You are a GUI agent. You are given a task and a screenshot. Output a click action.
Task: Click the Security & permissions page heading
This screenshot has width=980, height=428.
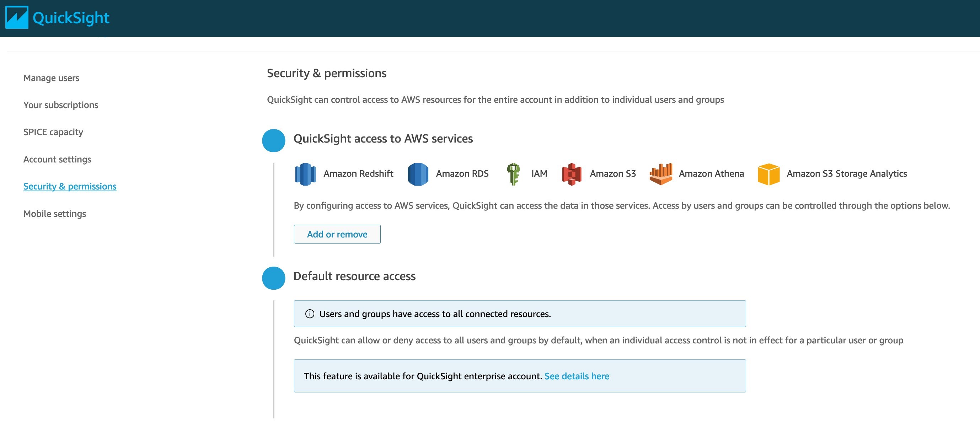tap(326, 73)
